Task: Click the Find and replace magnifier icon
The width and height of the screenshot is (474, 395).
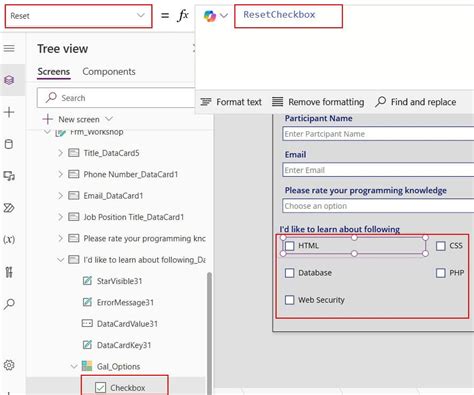Action: (380, 102)
